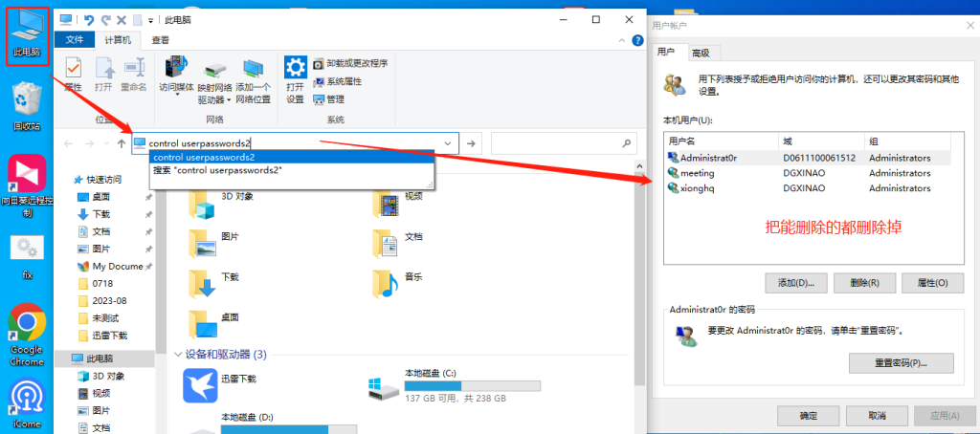This screenshot has width=980, height=434.
Task: Open the 文档 folder in main pane
Action: 398,244
